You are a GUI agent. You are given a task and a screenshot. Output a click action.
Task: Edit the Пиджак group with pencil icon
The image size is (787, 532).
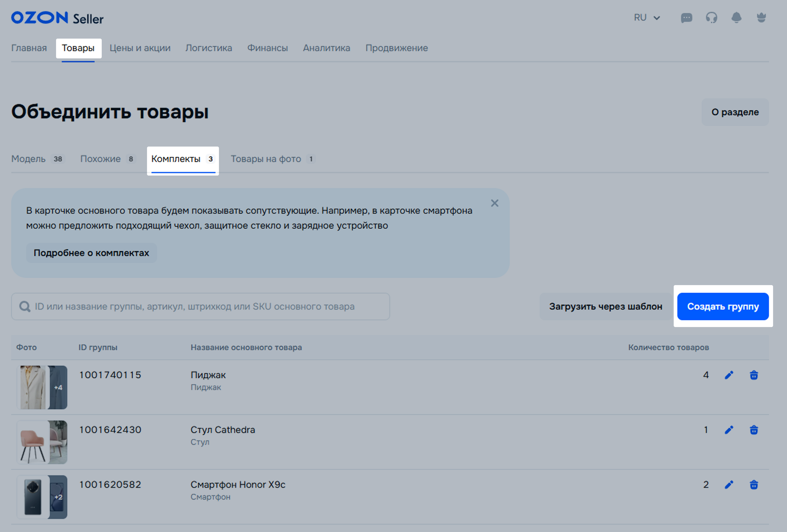point(729,375)
